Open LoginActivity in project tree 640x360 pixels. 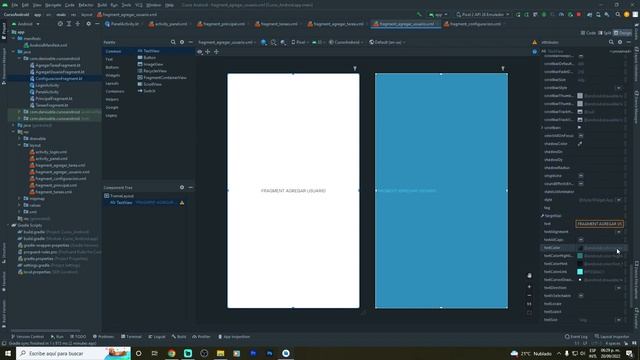pos(44,85)
